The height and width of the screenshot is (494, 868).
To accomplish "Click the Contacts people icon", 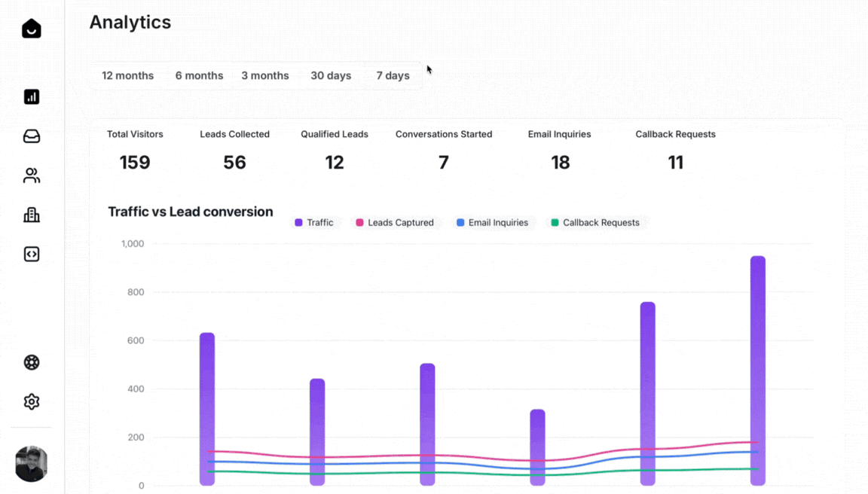I will click(x=31, y=175).
